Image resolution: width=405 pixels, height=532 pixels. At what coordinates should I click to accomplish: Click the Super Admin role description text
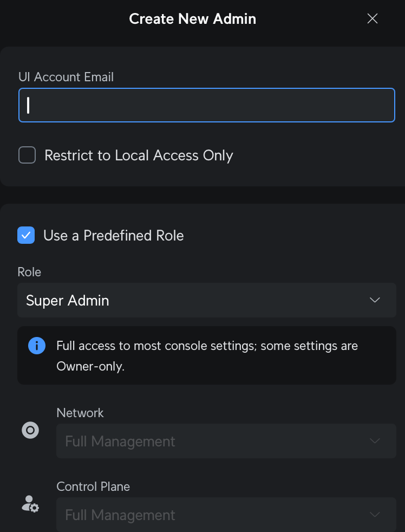pyautogui.click(x=207, y=355)
